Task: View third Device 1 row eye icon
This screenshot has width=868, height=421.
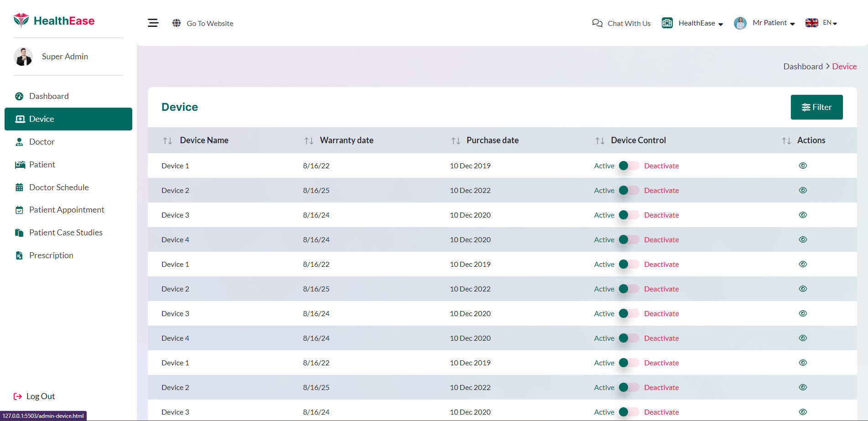Action: point(803,363)
